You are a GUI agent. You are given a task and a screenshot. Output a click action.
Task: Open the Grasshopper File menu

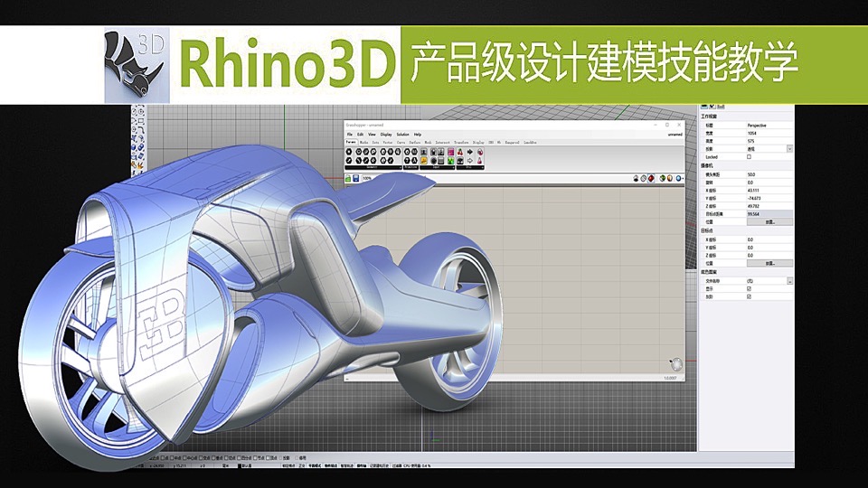pos(349,135)
